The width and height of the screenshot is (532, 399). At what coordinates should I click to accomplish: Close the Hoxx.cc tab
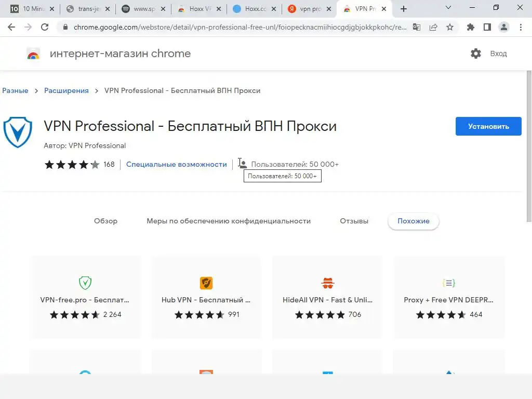(274, 9)
